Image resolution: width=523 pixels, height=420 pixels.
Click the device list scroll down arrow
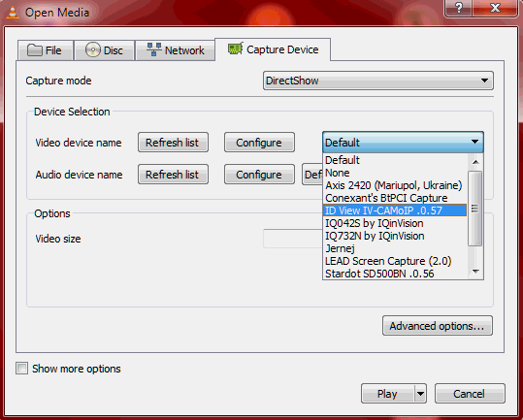(475, 272)
